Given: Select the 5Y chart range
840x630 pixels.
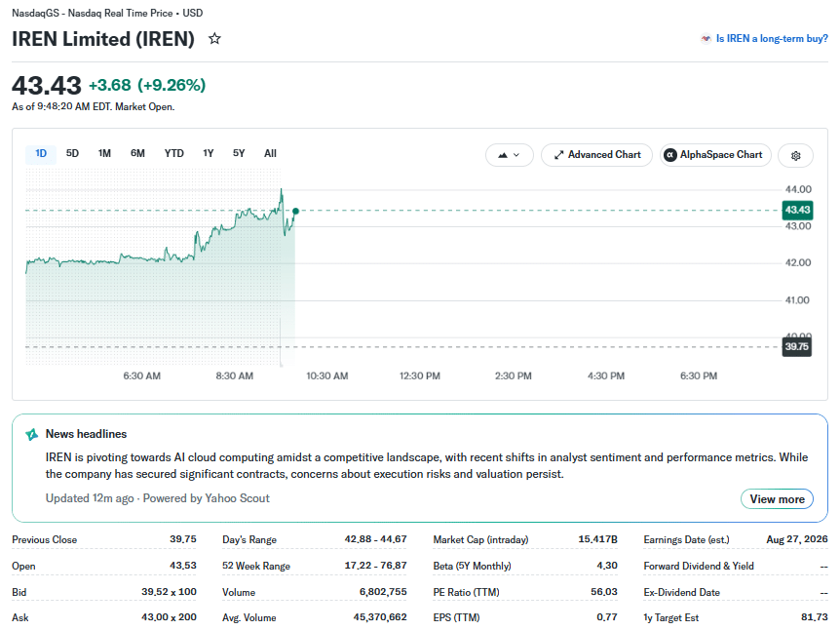Looking at the screenshot, I should coord(239,153).
